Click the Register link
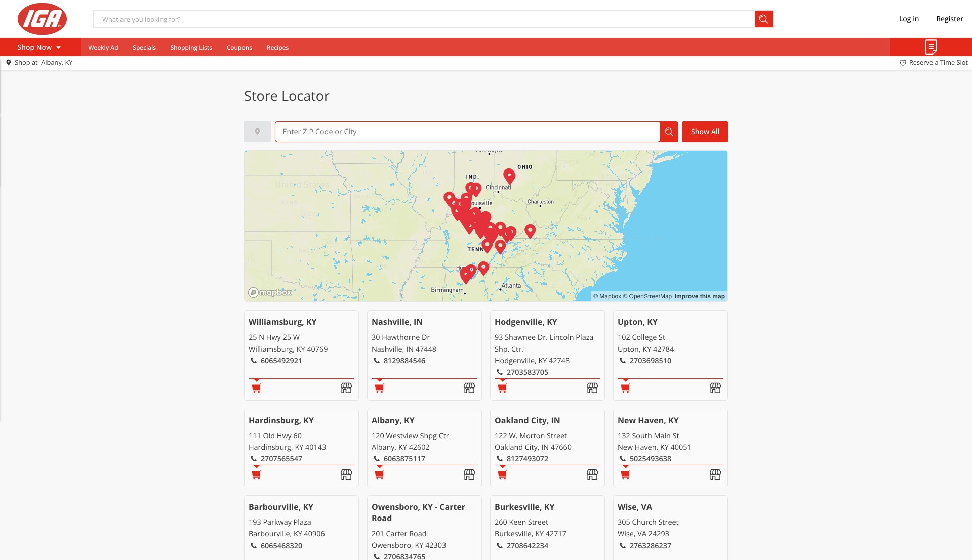Screen dimensions: 972x560 coord(949,19)
